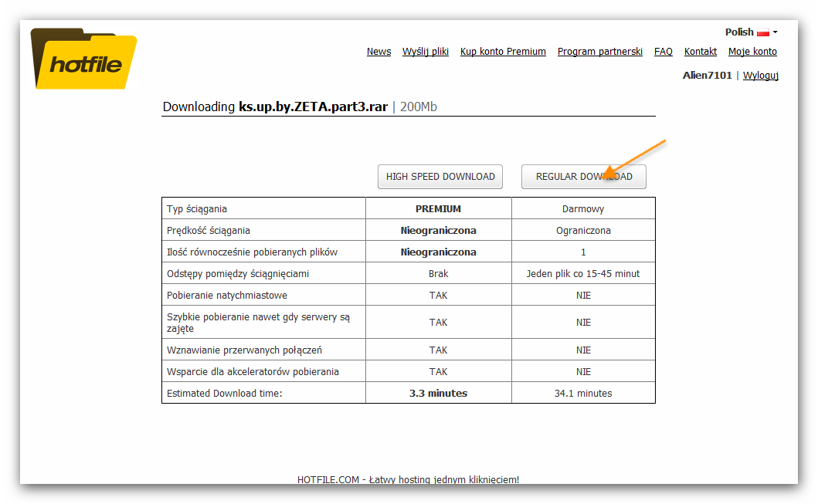The width and height of the screenshot is (818, 504).
Task: Click 'Pobieranie natychmiastowe' row label
Action: tap(227, 296)
